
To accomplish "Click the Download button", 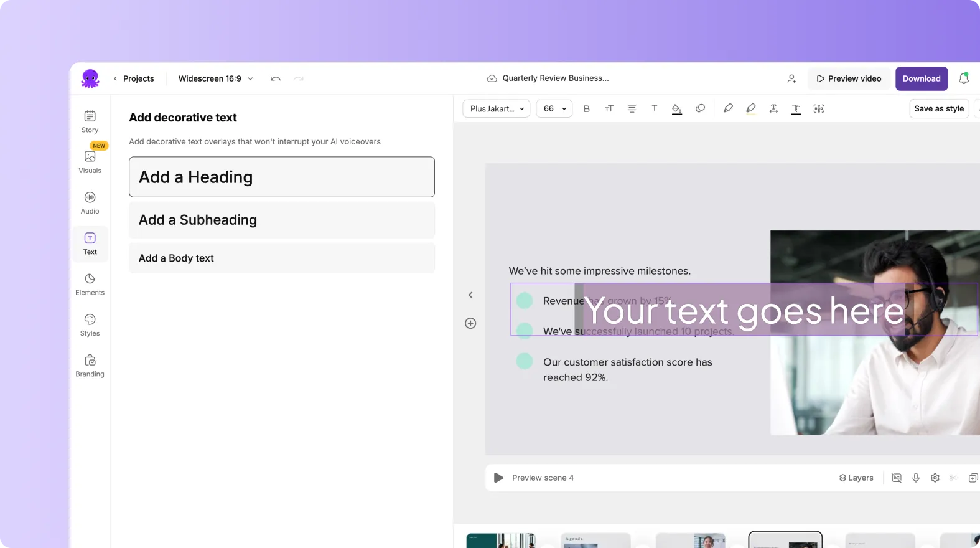I will coord(922,78).
